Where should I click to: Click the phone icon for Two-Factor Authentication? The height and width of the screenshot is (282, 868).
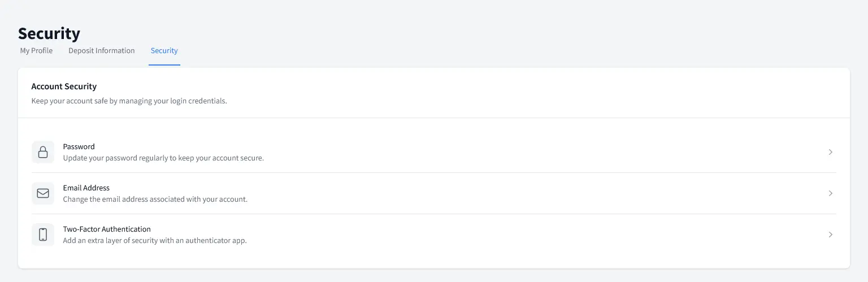point(43,235)
